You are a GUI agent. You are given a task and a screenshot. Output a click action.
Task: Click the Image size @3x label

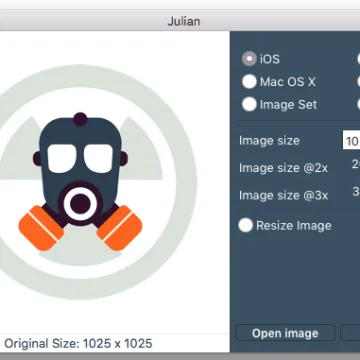point(283,195)
